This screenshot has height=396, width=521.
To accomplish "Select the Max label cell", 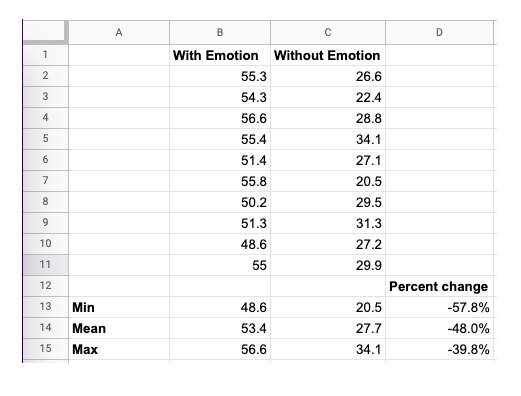I will (119, 349).
